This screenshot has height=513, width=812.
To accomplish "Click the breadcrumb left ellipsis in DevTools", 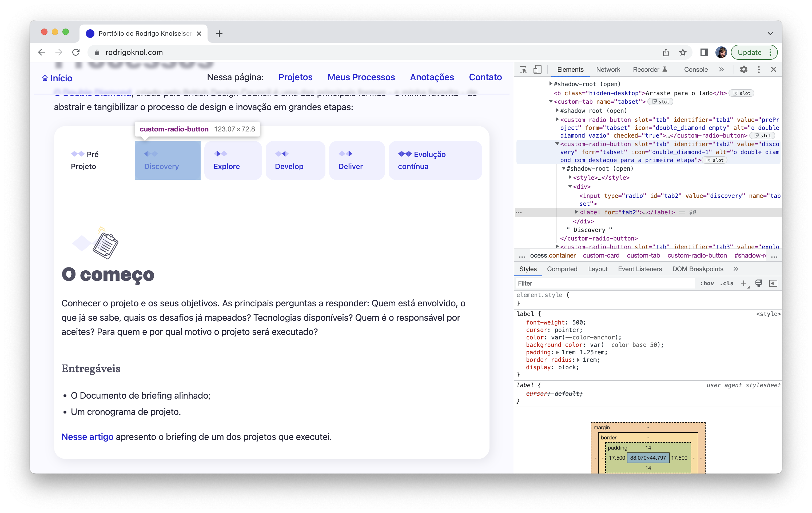I will click(x=522, y=256).
